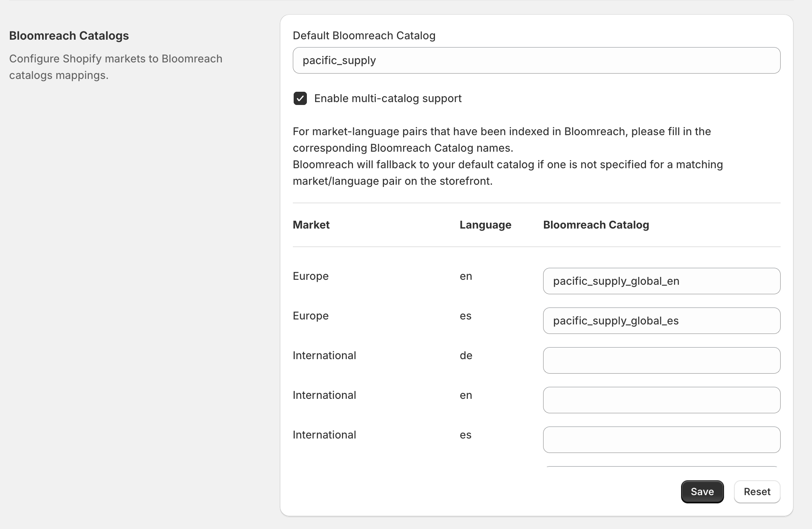Click the Enable multi-catalog support label
This screenshot has width=812, height=529.
point(387,98)
